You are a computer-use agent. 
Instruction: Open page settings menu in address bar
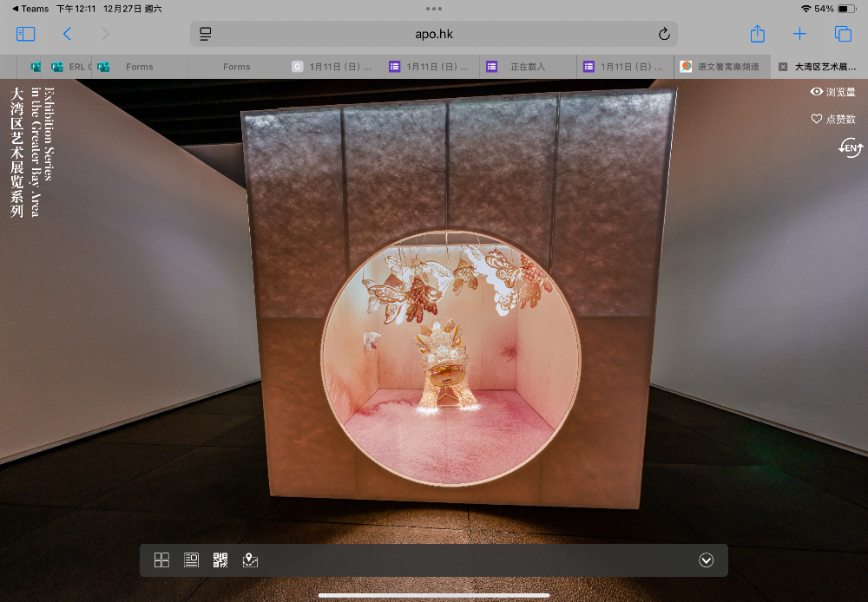206,34
